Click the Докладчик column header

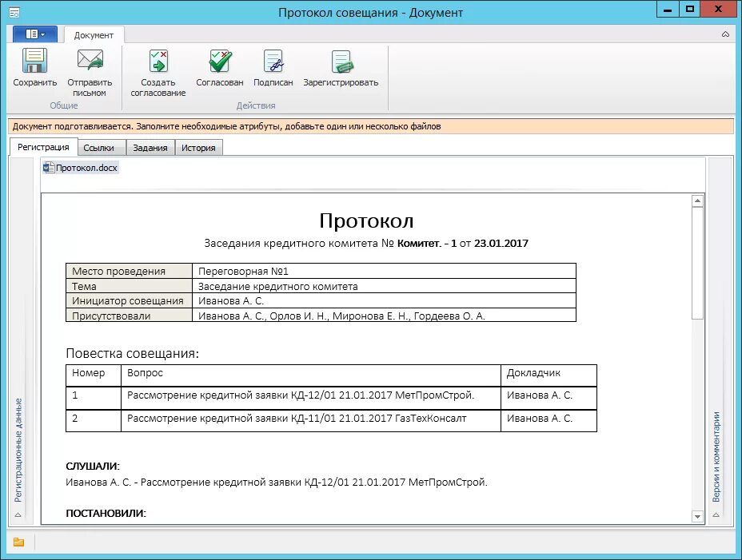tap(549, 375)
